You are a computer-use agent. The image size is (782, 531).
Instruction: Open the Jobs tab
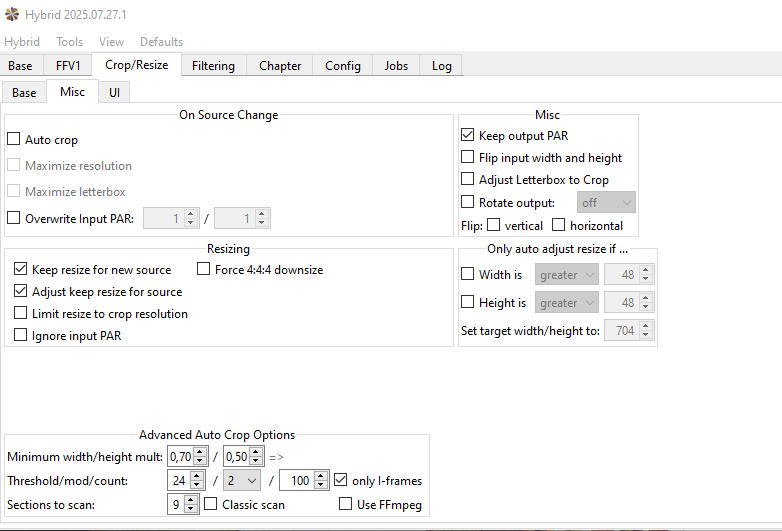[396, 66]
